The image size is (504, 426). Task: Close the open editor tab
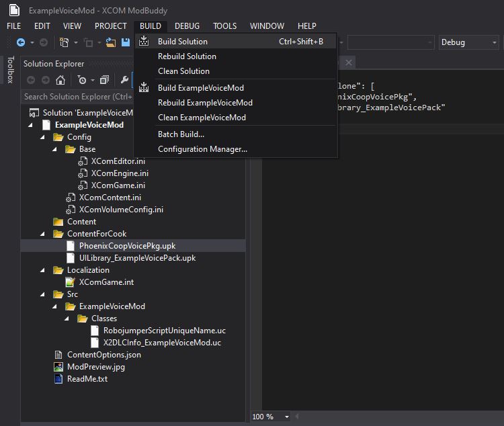pyautogui.click(x=348, y=62)
